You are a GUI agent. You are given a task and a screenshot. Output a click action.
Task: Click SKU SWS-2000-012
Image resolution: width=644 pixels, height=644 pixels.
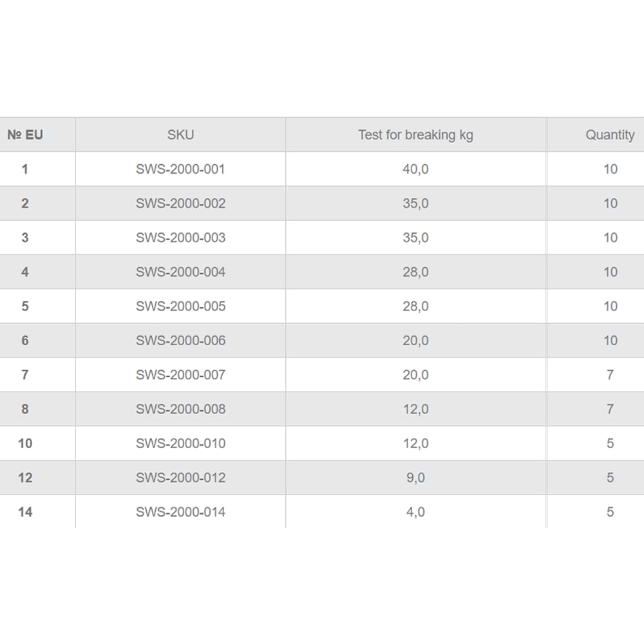click(x=180, y=478)
